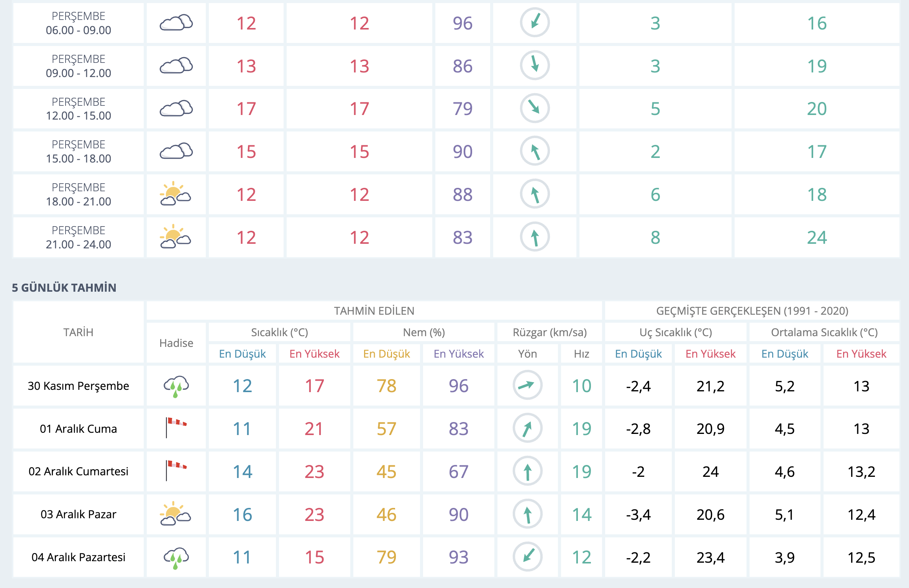Click the TARİH column header
This screenshot has height=588, width=909.
(78, 332)
